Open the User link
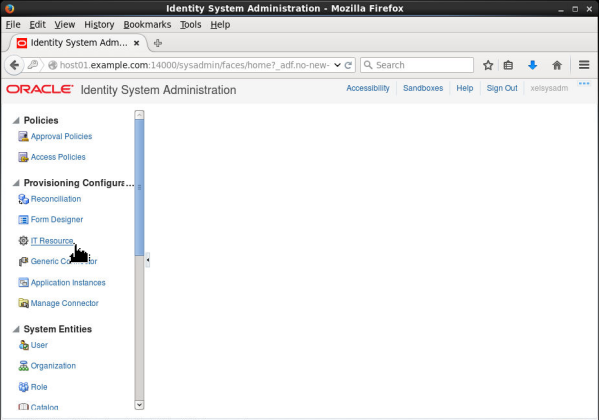This screenshot has height=420, width=599. (x=39, y=345)
